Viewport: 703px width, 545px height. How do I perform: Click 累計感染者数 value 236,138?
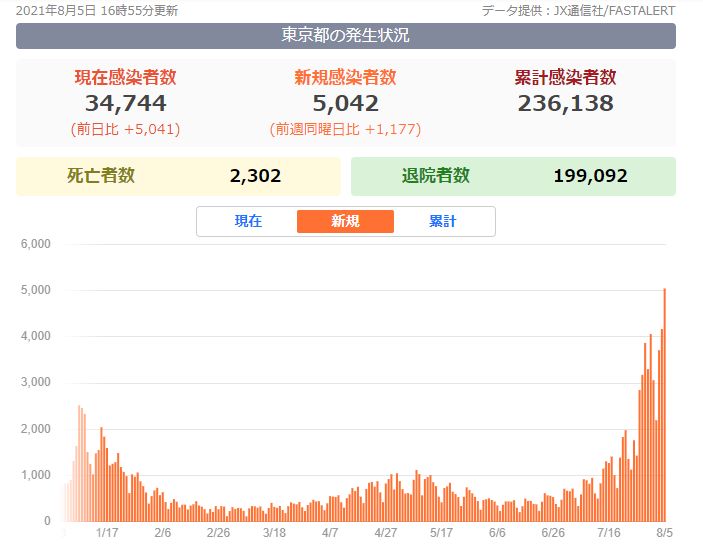(x=565, y=103)
